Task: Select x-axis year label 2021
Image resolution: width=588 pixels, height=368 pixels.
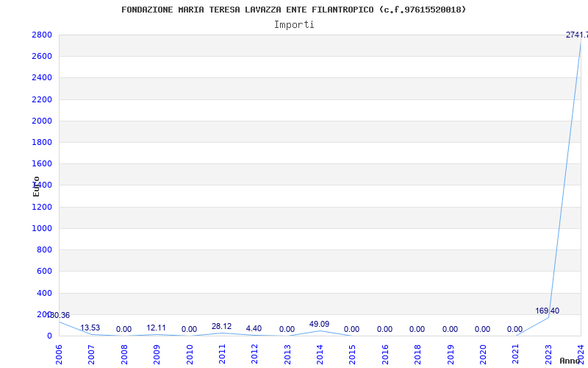Action: point(516,354)
